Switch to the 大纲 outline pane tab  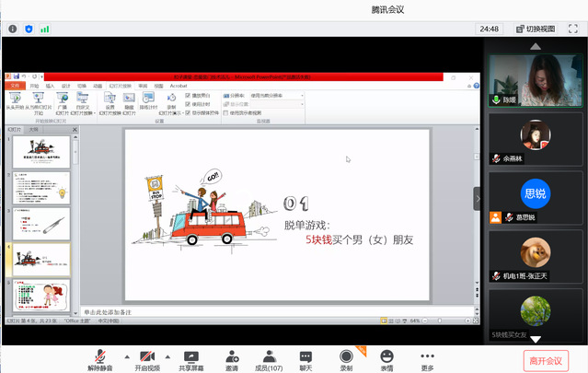[x=34, y=130]
